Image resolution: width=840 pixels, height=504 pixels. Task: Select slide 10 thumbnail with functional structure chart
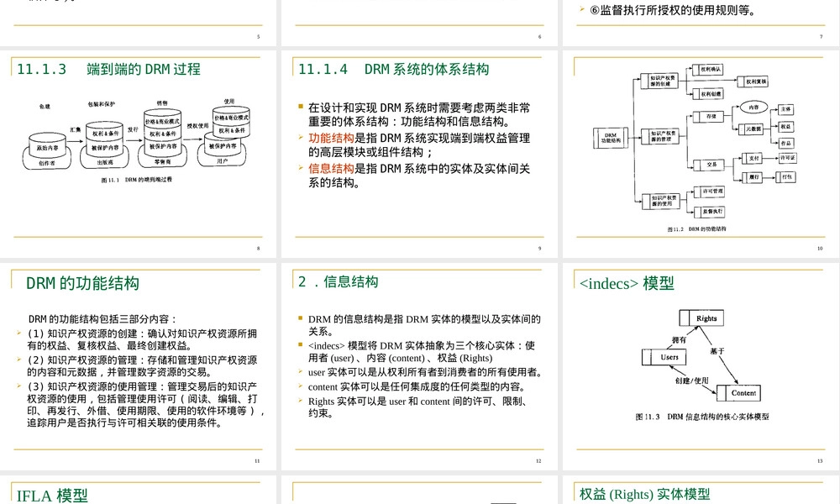[x=701, y=154]
